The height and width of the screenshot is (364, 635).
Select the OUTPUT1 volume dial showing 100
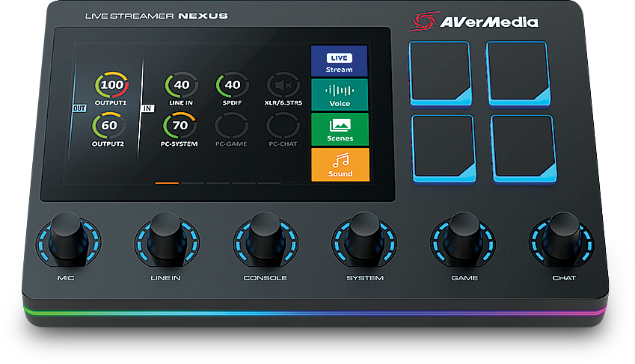point(111,85)
